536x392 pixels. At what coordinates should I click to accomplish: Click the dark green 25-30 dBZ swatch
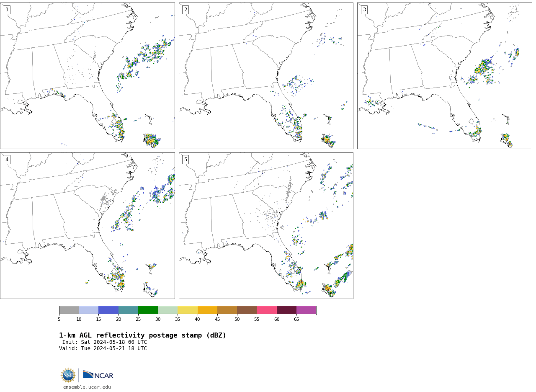point(148,310)
